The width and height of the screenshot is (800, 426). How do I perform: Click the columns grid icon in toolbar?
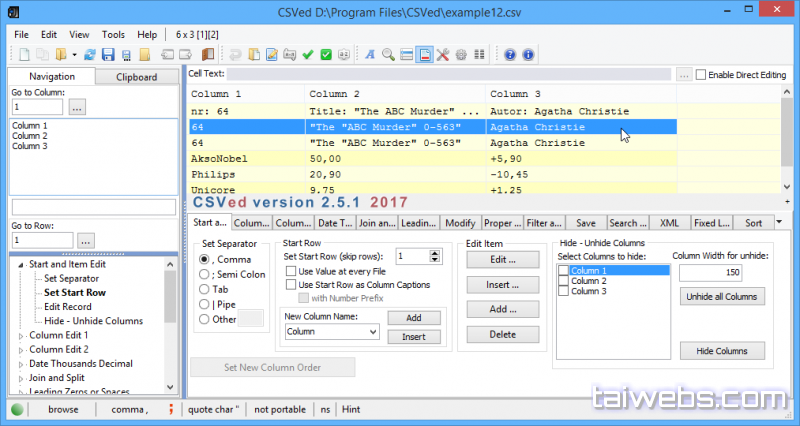[479, 55]
